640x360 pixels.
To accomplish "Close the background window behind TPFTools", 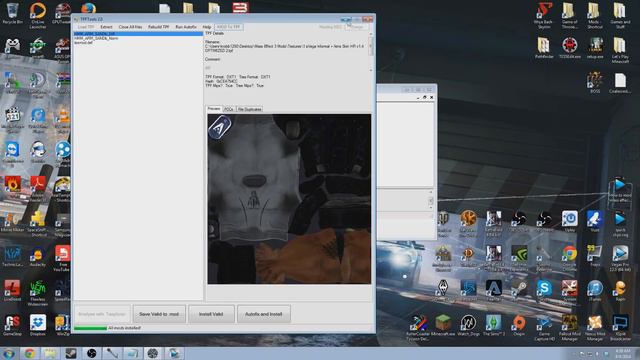I will (429, 89).
